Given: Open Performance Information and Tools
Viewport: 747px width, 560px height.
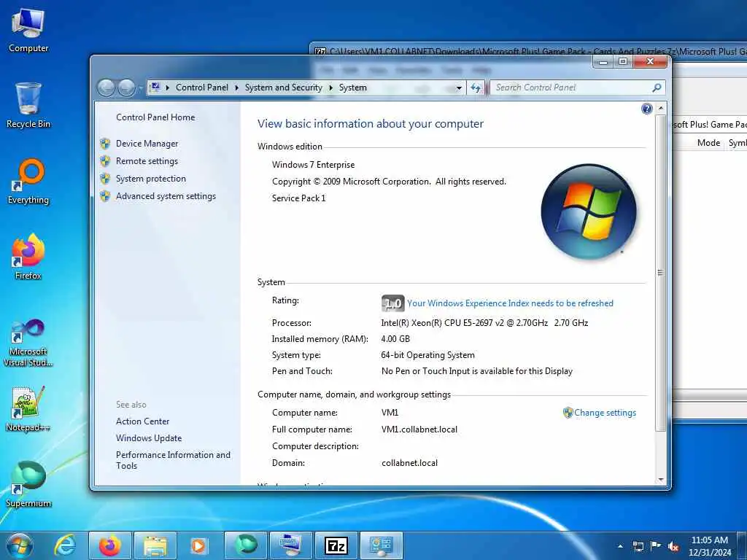Looking at the screenshot, I should tap(173, 461).
